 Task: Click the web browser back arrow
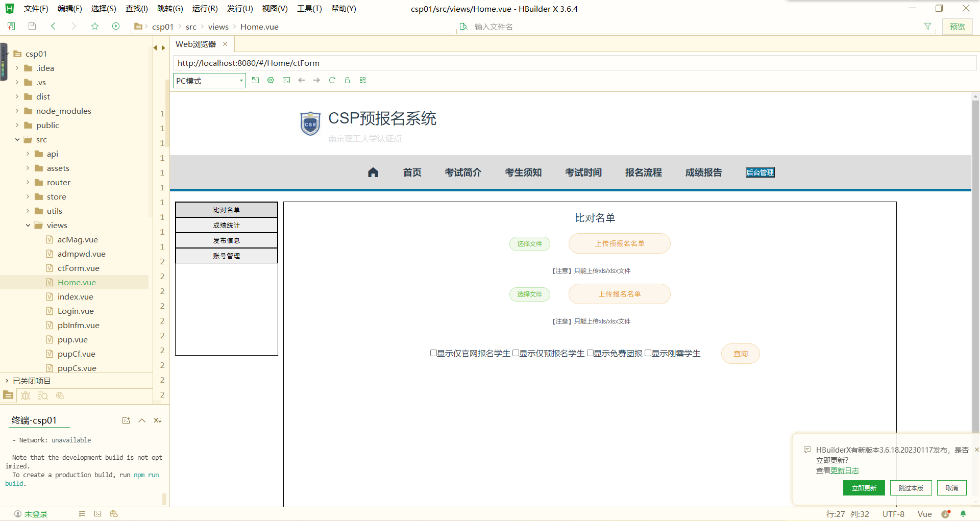(302, 80)
